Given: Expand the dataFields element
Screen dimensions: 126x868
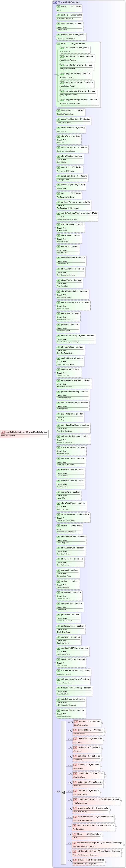Looking at the screenshot, I should click(104, 784).
